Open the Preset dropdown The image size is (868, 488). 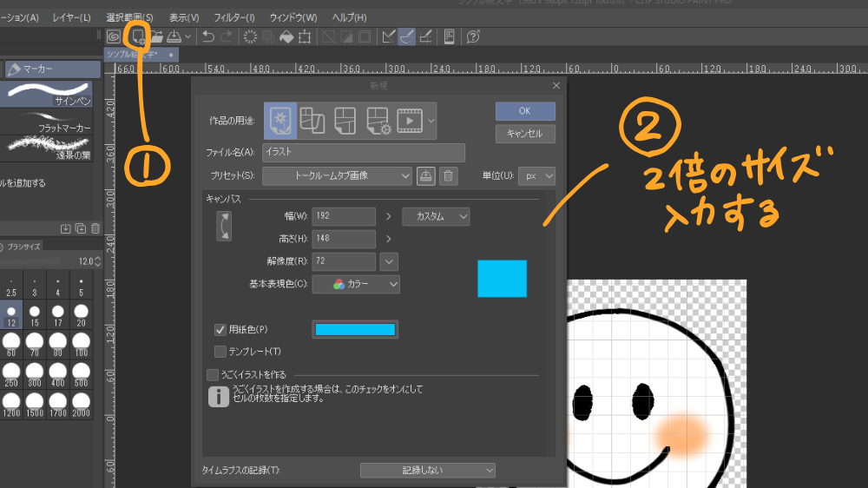tap(337, 176)
